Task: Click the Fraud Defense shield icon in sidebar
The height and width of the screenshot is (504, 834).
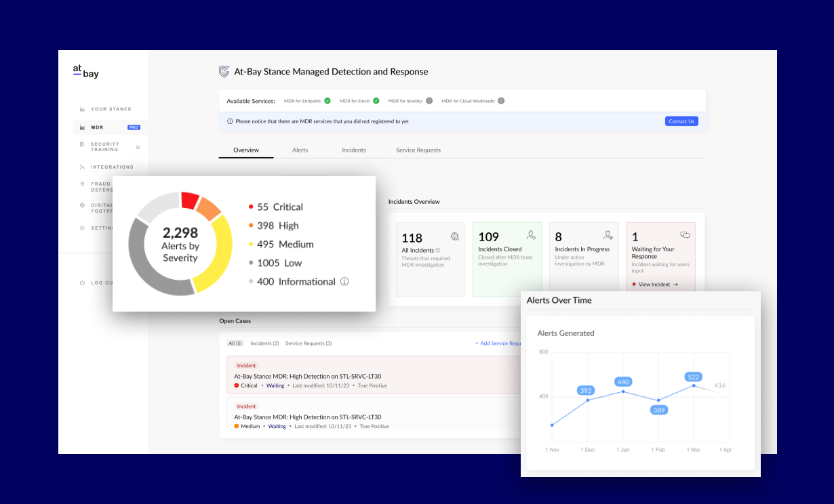Action: pyautogui.click(x=82, y=184)
